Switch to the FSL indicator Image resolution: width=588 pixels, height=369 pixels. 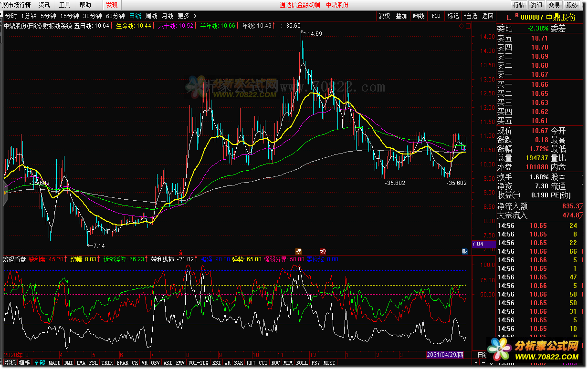pyautogui.click(x=94, y=363)
